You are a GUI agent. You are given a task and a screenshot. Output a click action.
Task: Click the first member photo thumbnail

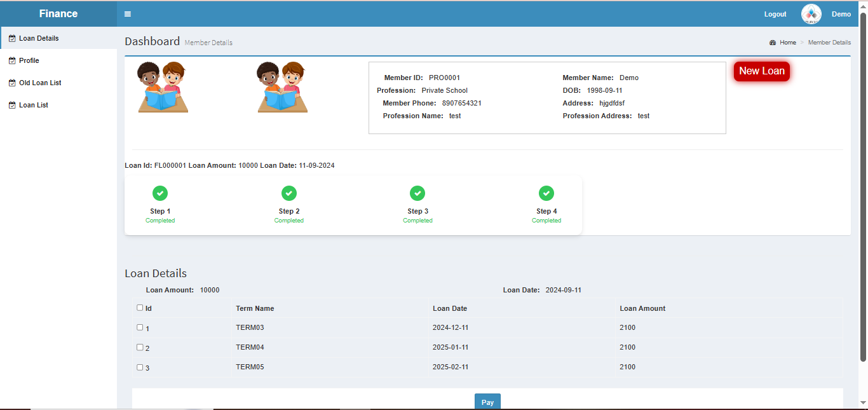tap(163, 87)
